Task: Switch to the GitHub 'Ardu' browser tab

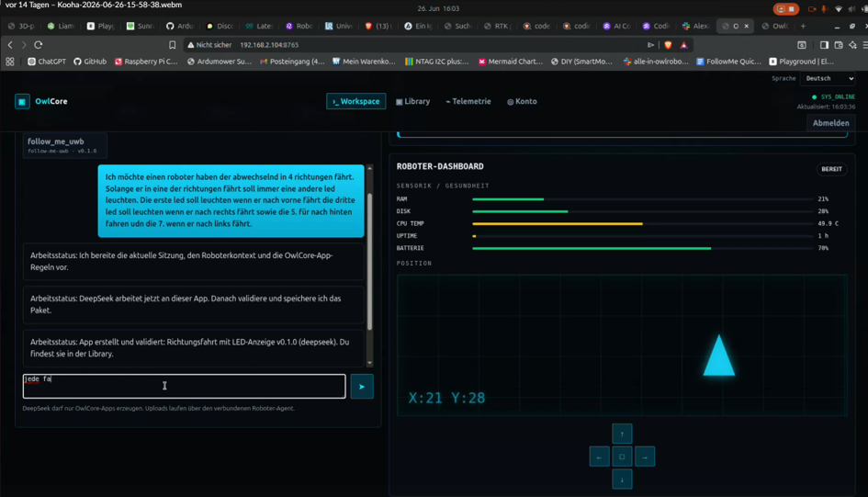Action: [180, 26]
